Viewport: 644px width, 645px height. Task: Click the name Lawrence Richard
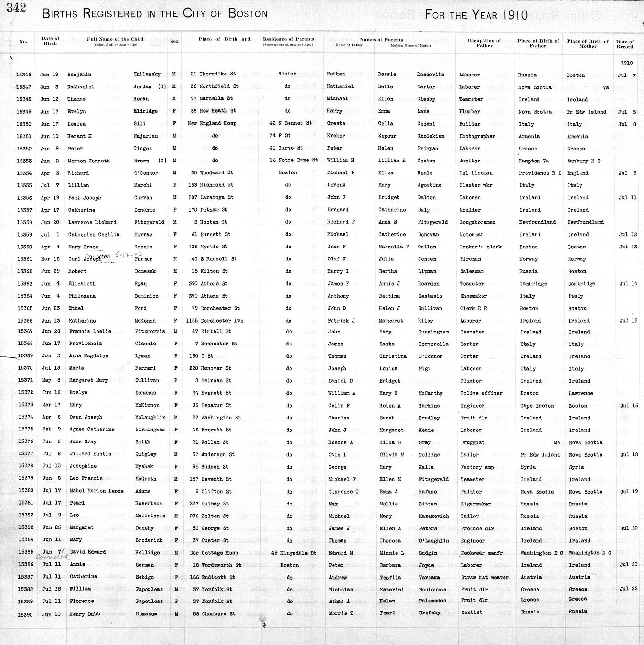pyautogui.click(x=92, y=222)
